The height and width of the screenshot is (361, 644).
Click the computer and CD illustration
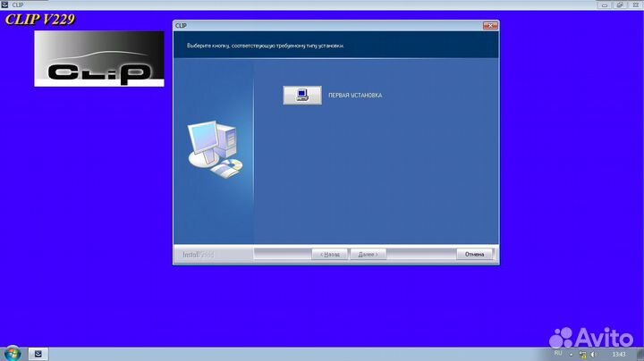pos(215,149)
